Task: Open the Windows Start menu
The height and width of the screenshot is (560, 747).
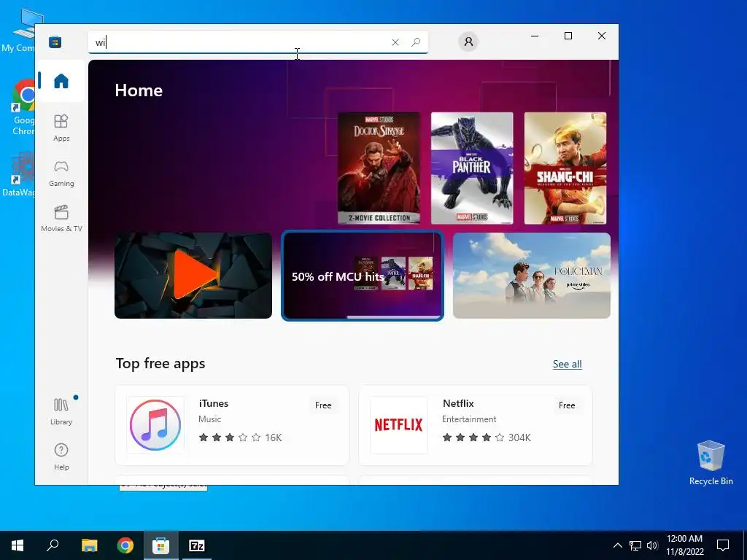Action: click(18, 545)
